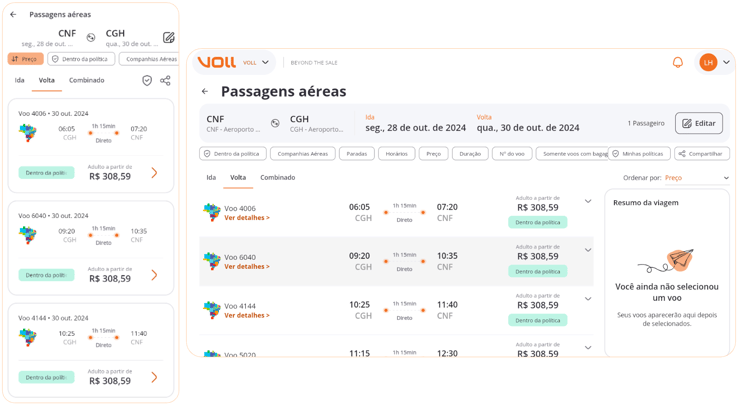Switch to the Combinado tab in the desktop view

(x=277, y=177)
